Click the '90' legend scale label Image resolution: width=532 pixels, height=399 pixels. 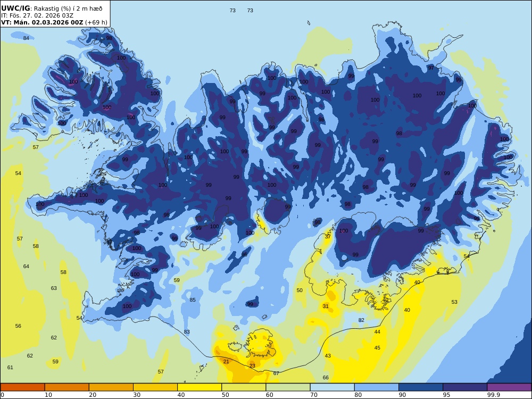[x=402, y=395]
